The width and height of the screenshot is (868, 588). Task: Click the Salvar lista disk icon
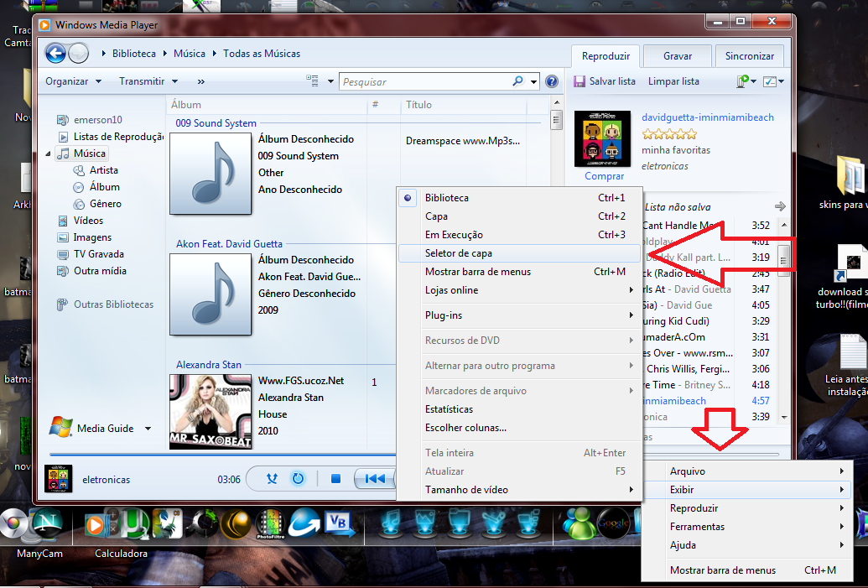pos(579,81)
